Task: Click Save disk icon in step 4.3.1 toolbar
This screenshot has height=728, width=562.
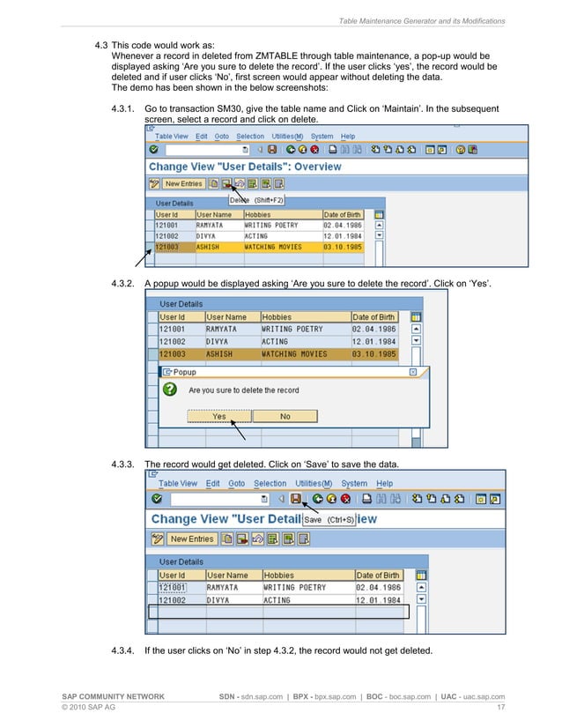Action: pos(272,150)
